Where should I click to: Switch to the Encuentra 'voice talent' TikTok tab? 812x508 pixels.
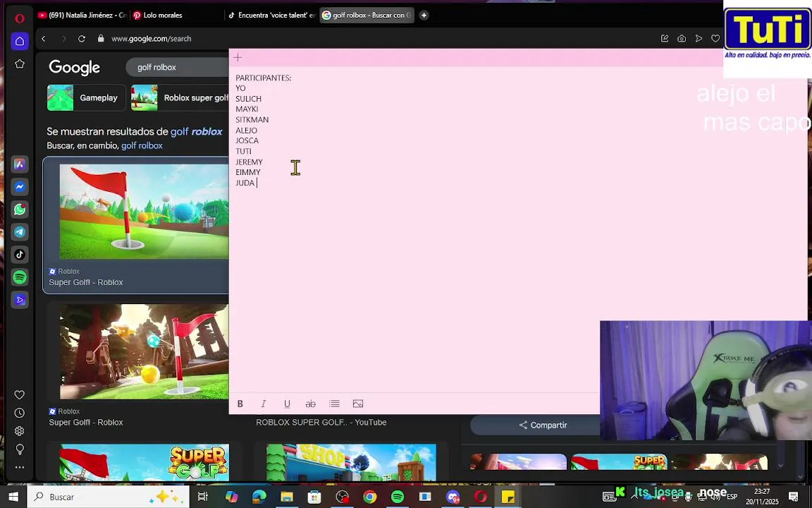click(271, 16)
